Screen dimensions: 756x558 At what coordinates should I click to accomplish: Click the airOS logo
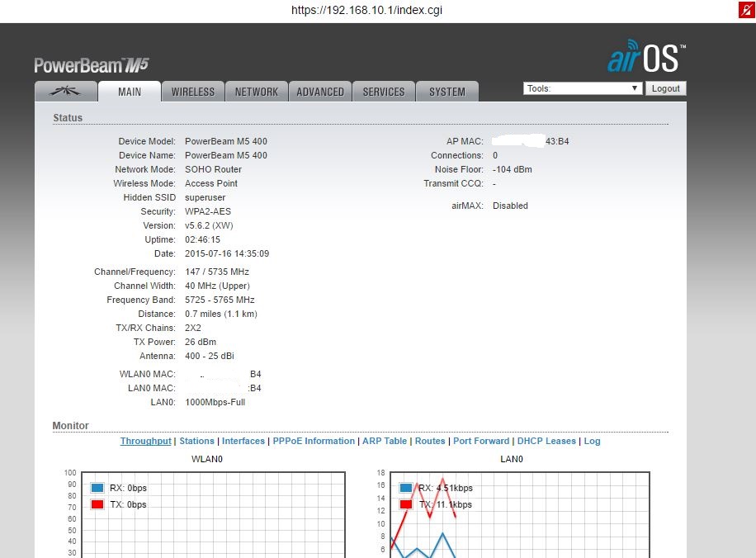click(x=646, y=56)
